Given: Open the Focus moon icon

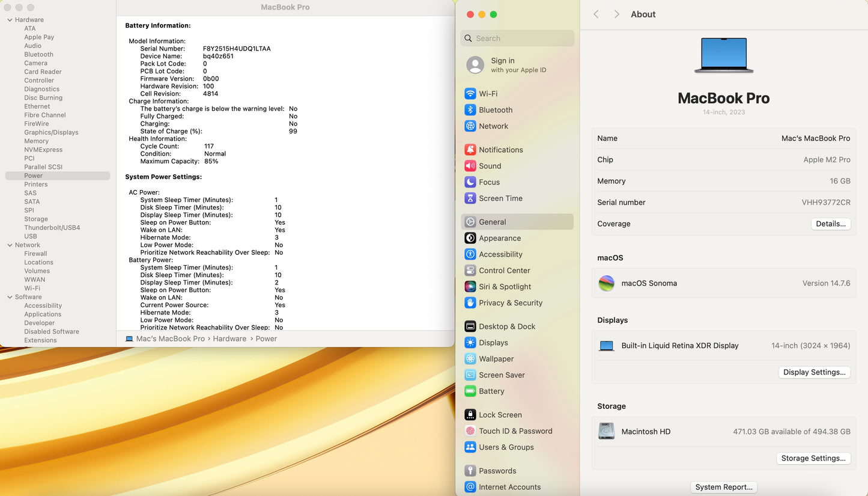Looking at the screenshot, I should point(470,182).
